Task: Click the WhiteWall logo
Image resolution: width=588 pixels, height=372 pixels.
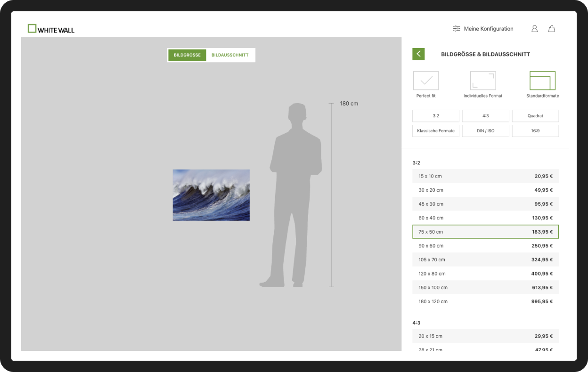Action: tap(51, 29)
